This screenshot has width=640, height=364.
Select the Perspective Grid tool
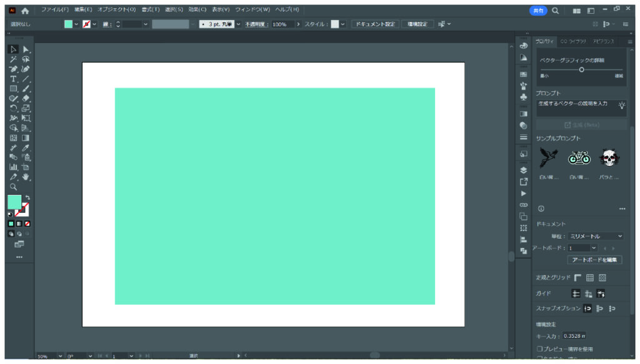pos(26,128)
